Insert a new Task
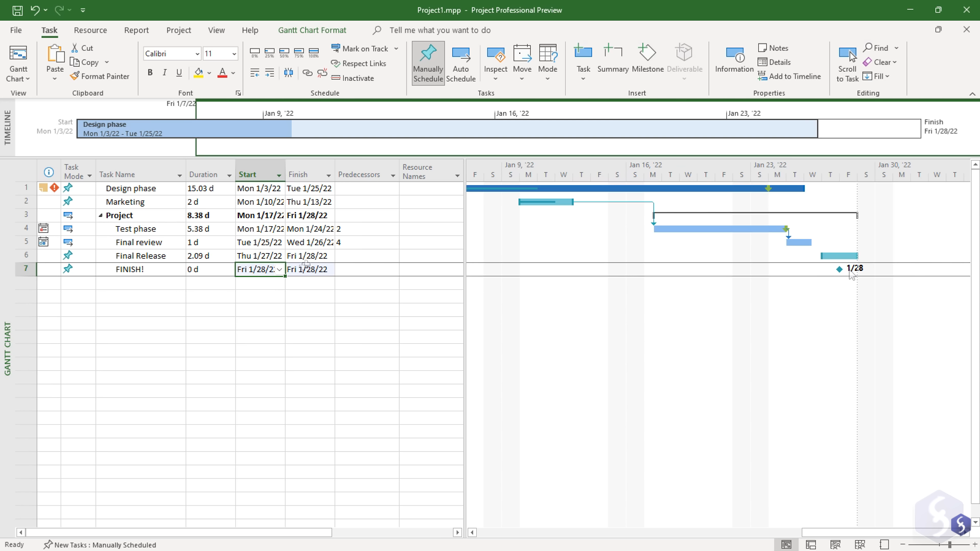This screenshot has height=551, width=980. [x=583, y=63]
